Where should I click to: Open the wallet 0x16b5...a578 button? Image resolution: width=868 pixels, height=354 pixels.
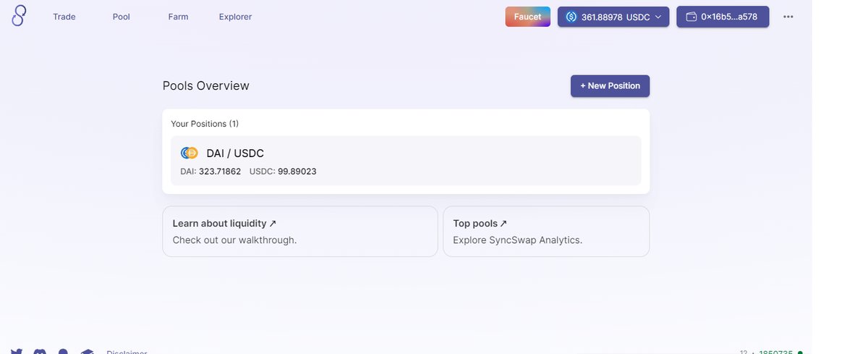pyautogui.click(x=723, y=17)
